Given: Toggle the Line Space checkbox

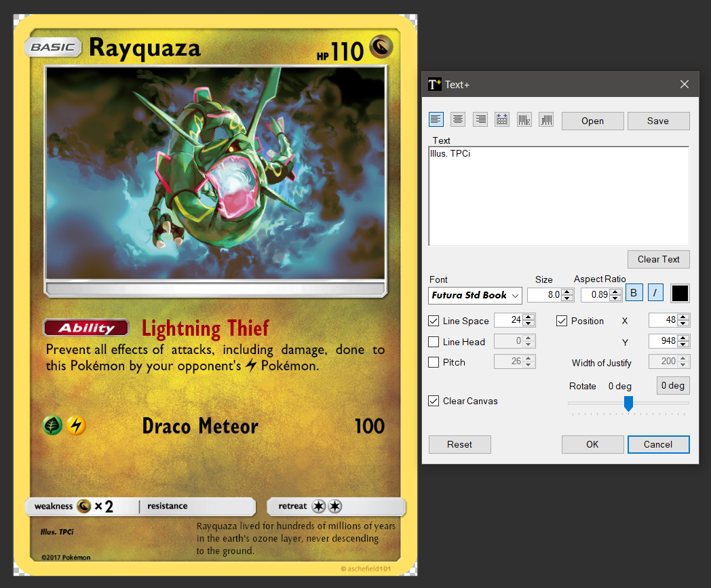Looking at the screenshot, I should [x=434, y=321].
